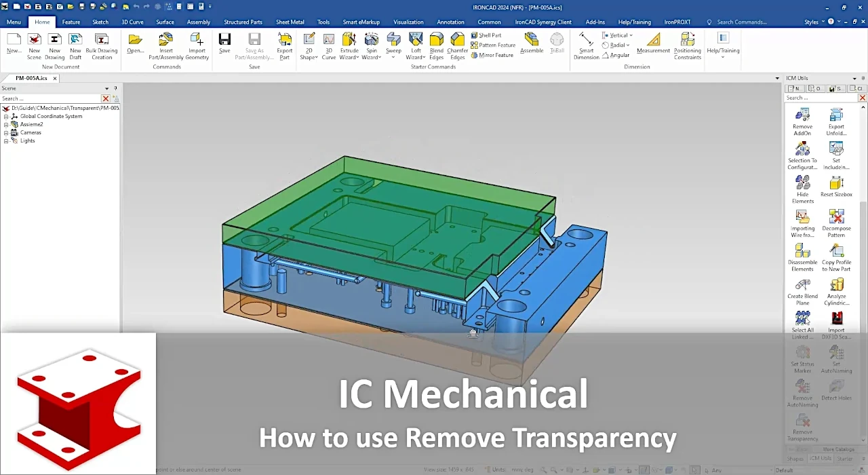Screen dimensions: 868x475
Task: Switch to the Assembly ribbon tab
Action: pos(199,22)
